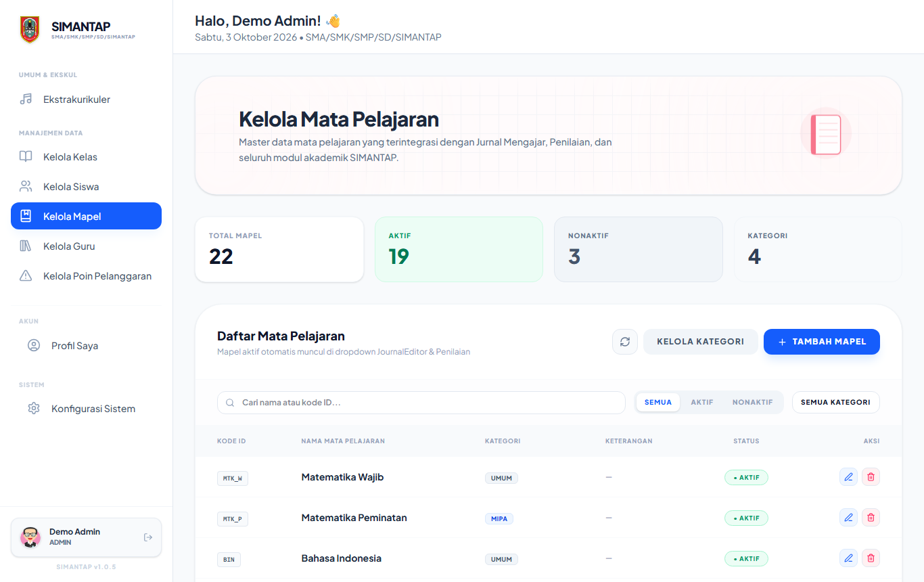Delete the Matematika Peminatan row

click(x=871, y=518)
